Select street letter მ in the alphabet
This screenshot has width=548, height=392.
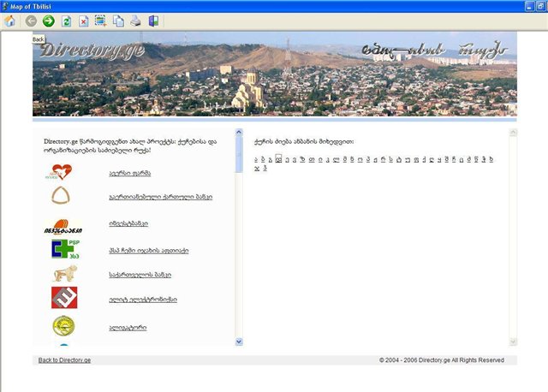coord(345,159)
